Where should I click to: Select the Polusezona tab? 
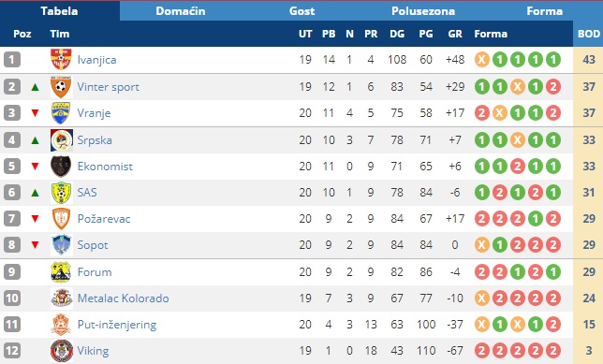coord(423,11)
